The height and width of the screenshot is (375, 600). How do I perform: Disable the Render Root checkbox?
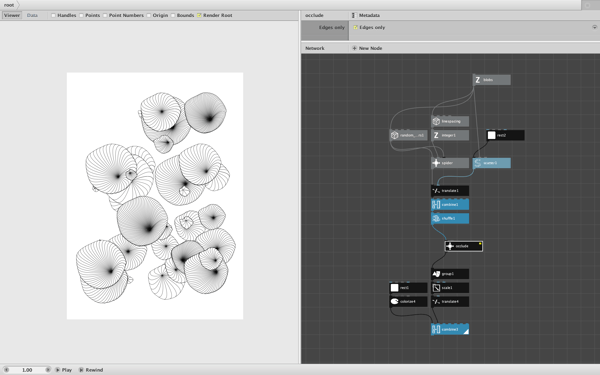pyautogui.click(x=199, y=15)
